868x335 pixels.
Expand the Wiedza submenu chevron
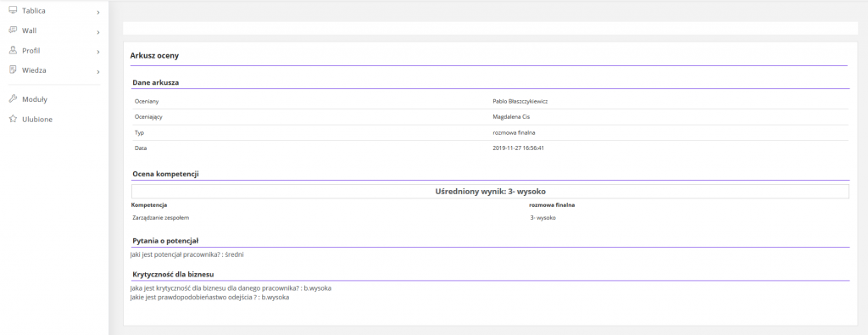click(98, 72)
